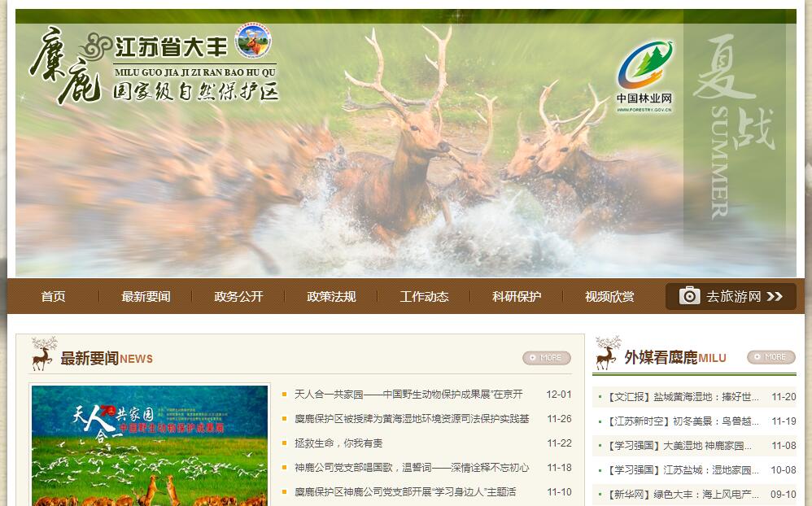Open 【学习强国】江苏盐城：湿地家园 article
The height and width of the screenshot is (506, 812).
(x=683, y=469)
